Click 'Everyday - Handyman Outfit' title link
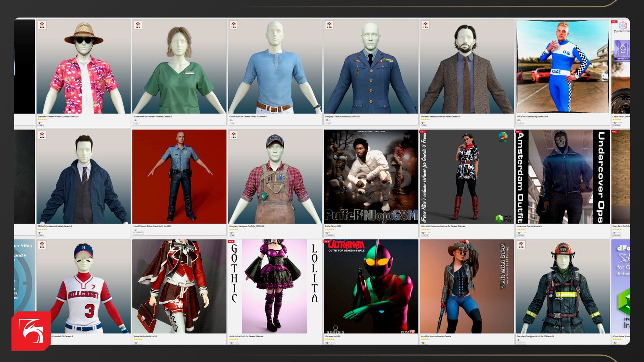 coord(247,226)
